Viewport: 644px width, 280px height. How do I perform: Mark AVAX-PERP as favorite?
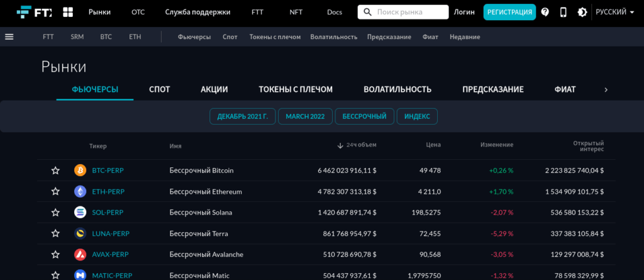coord(55,255)
